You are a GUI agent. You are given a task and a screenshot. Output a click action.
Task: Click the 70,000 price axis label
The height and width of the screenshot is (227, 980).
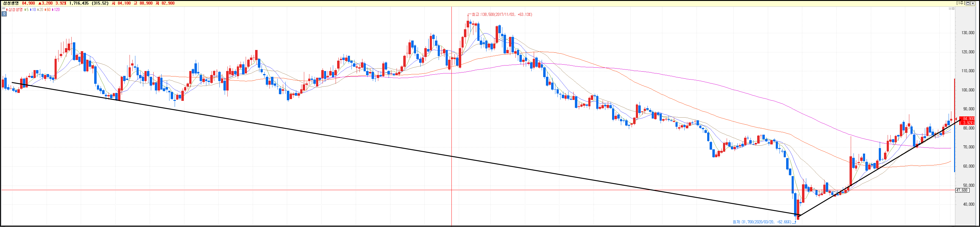tap(969, 147)
